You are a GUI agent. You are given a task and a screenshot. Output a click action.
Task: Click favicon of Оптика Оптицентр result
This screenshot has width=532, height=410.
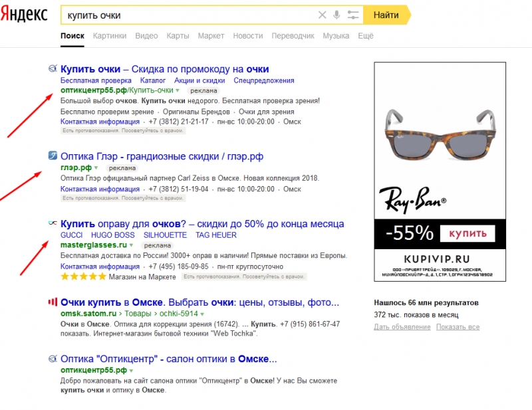(x=53, y=358)
